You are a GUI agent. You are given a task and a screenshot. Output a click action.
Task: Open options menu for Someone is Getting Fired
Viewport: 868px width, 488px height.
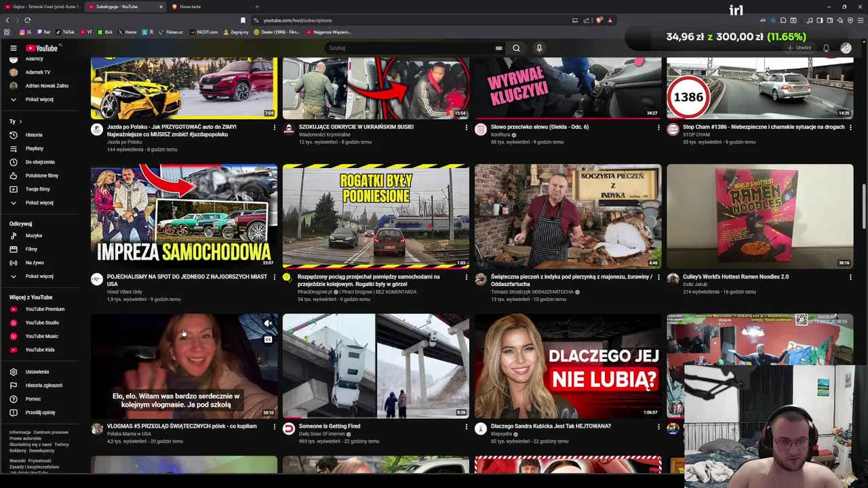pyautogui.click(x=466, y=427)
